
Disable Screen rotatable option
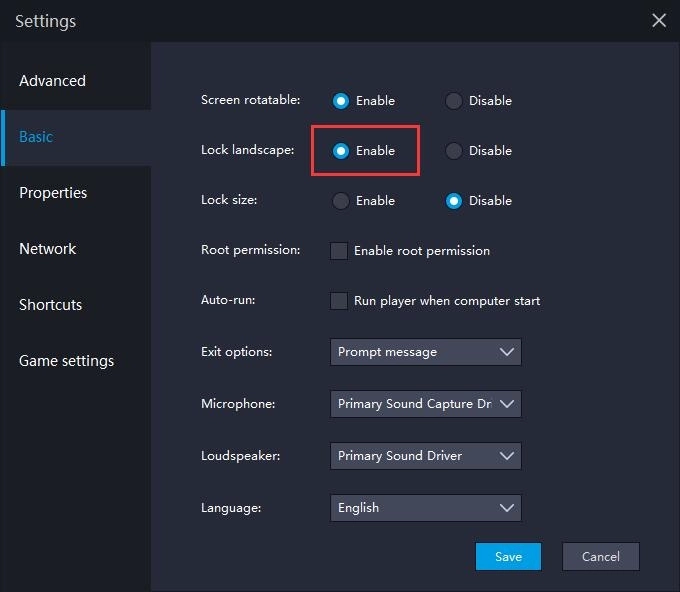coord(454,101)
